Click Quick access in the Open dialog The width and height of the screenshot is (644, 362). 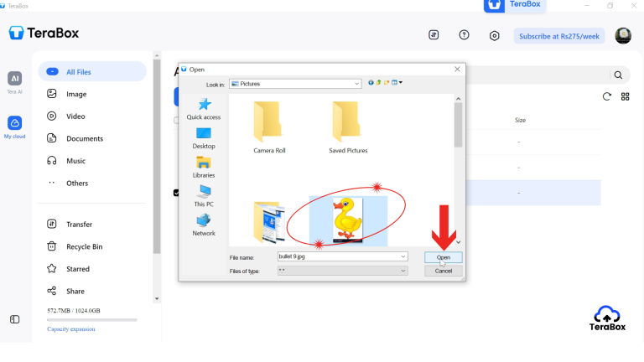click(204, 109)
